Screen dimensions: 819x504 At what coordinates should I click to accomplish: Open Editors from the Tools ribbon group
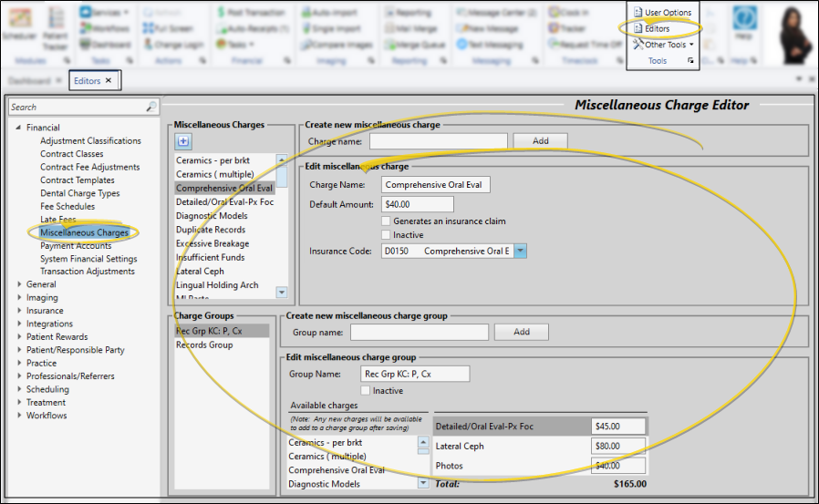click(x=657, y=28)
